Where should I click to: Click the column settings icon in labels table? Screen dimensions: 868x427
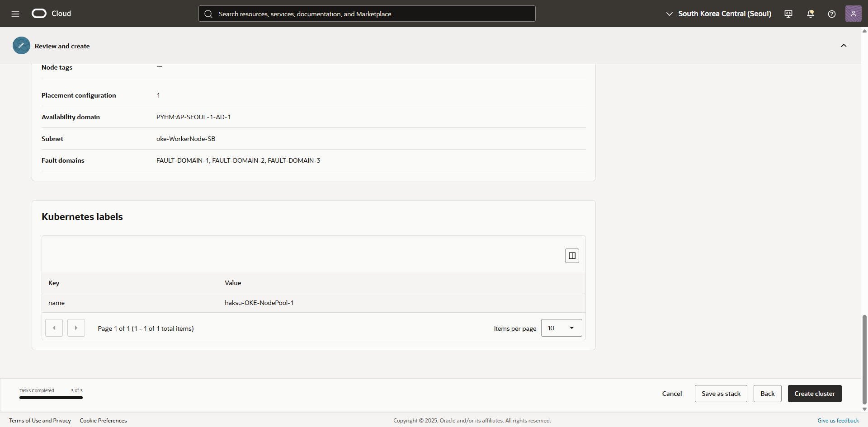click(572, 256)
